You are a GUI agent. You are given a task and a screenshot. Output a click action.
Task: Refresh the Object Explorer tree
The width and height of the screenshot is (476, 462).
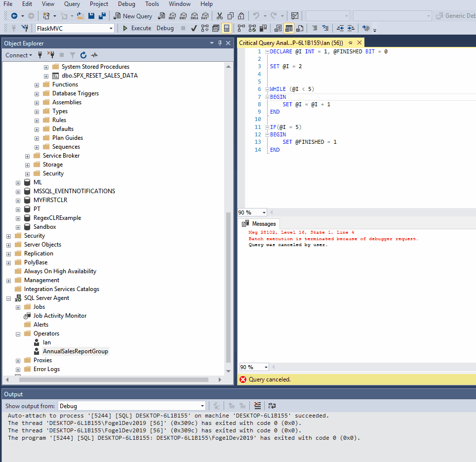(x=83, y=55)
